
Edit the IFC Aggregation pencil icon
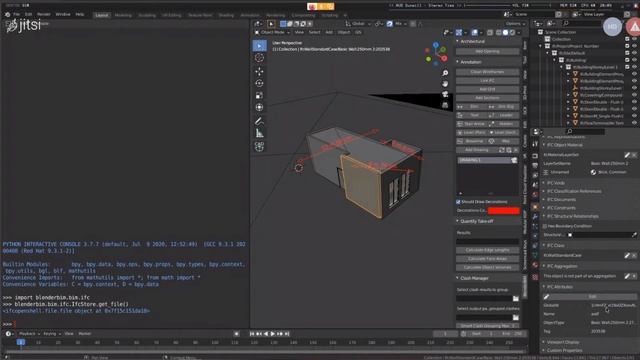pos(627,276)
